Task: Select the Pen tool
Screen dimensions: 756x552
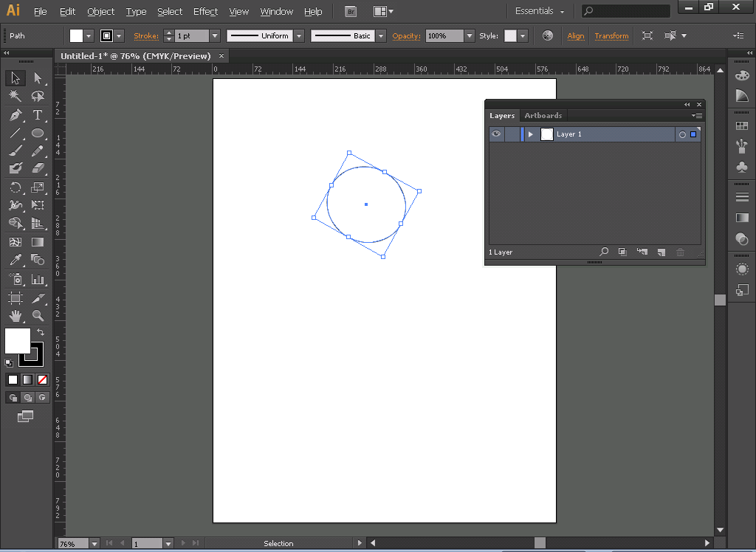Action: [x=16, y=114]
